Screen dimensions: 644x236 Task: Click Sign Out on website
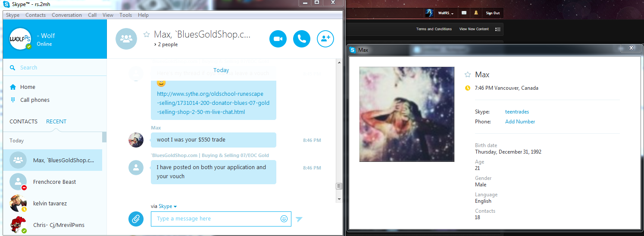(x=493, y=13)
